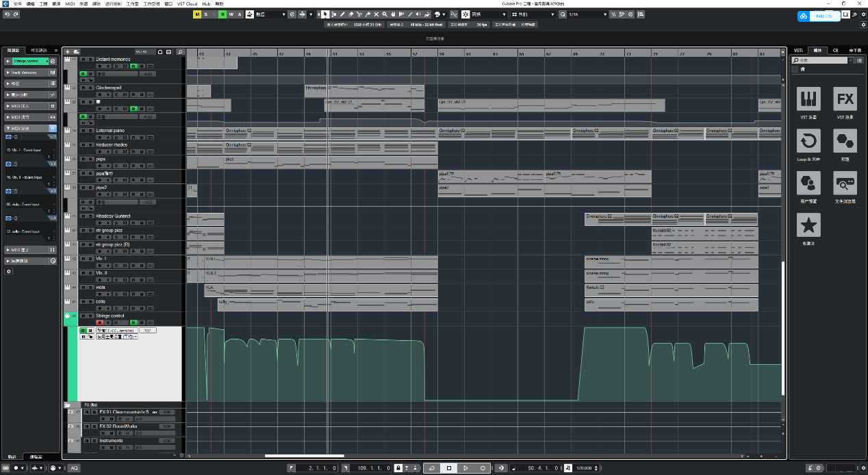The image size is (868, 475).
Task: Select the Erase tool in toolbar
Action: click(x=351, y=14)
